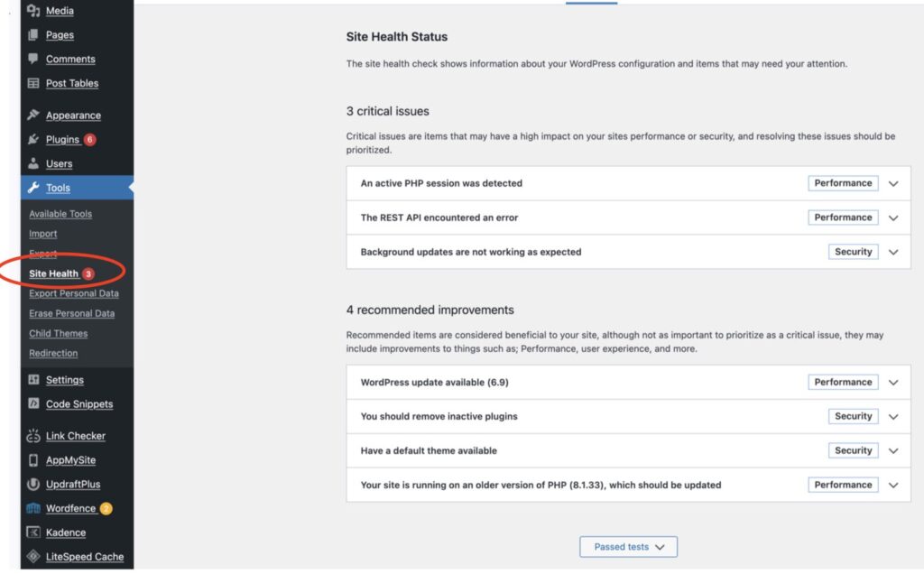This screenshot has height=574, width=924.
Task: Click the Kadence icon in sidebar
Action: [x=33, y=532]
